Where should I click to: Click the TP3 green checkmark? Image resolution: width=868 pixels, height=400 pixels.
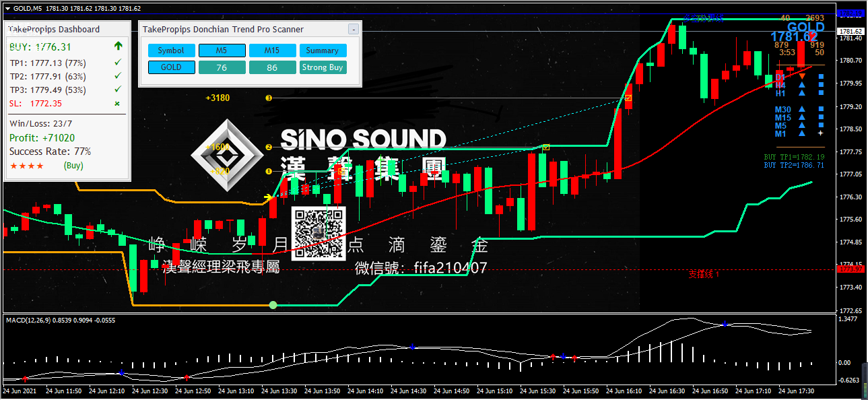(118, 90)
